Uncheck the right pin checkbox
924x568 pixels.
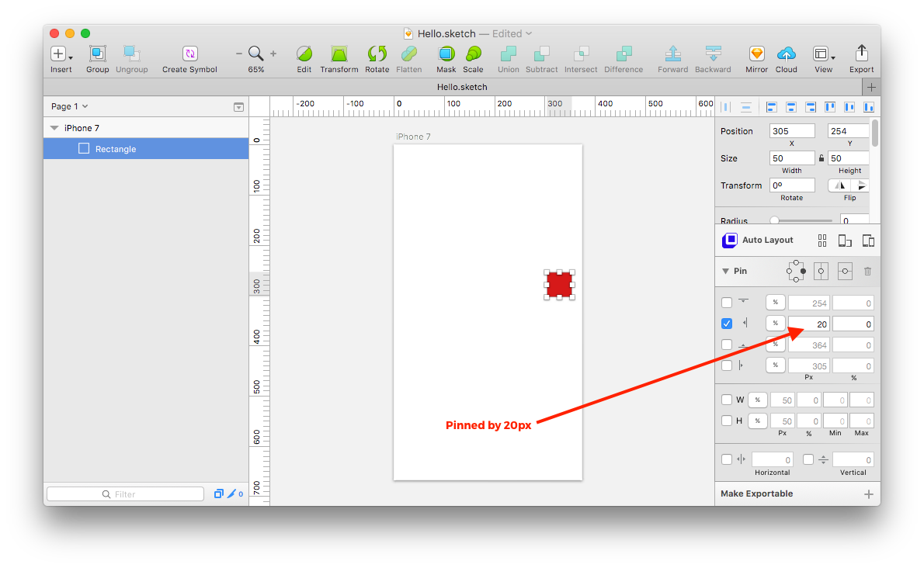pyautogui.click(x=727, y=324)
